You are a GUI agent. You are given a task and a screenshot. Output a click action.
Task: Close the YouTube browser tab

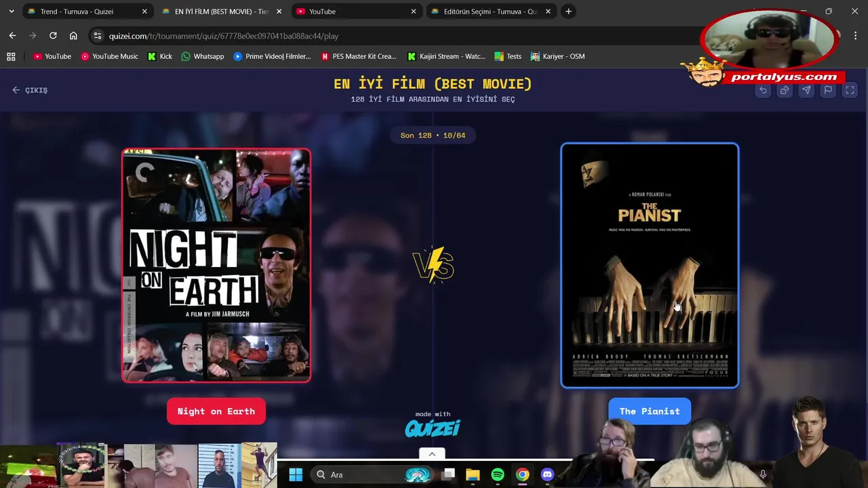point(414,12)
